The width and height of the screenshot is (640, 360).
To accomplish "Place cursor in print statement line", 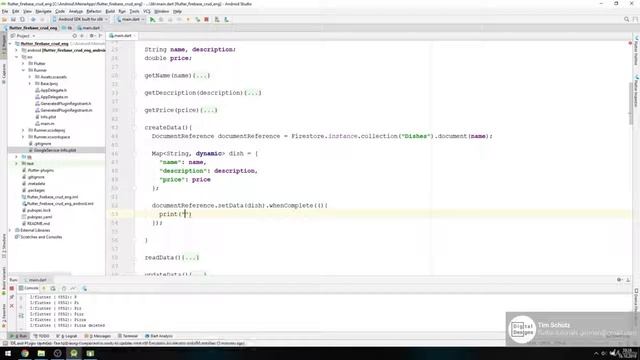I will click(175, 214).
